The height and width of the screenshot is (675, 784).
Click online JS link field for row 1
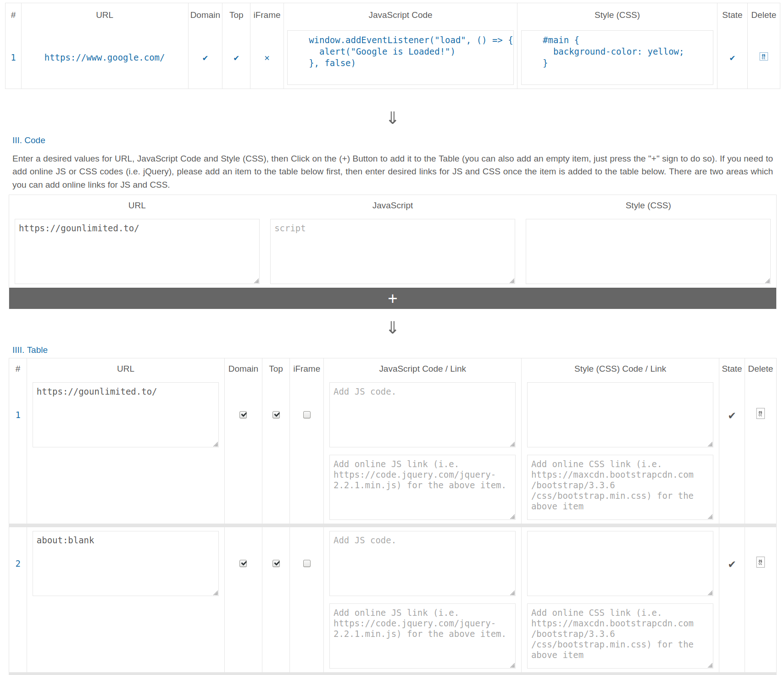pyautogui.click(x=423, y=487)
